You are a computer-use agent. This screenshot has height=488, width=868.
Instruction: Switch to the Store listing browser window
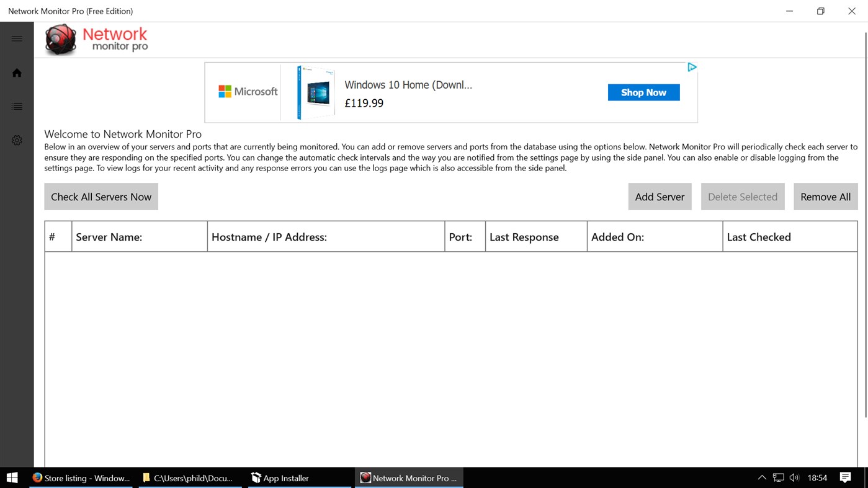pyautogui.click(x=81, y=477)
